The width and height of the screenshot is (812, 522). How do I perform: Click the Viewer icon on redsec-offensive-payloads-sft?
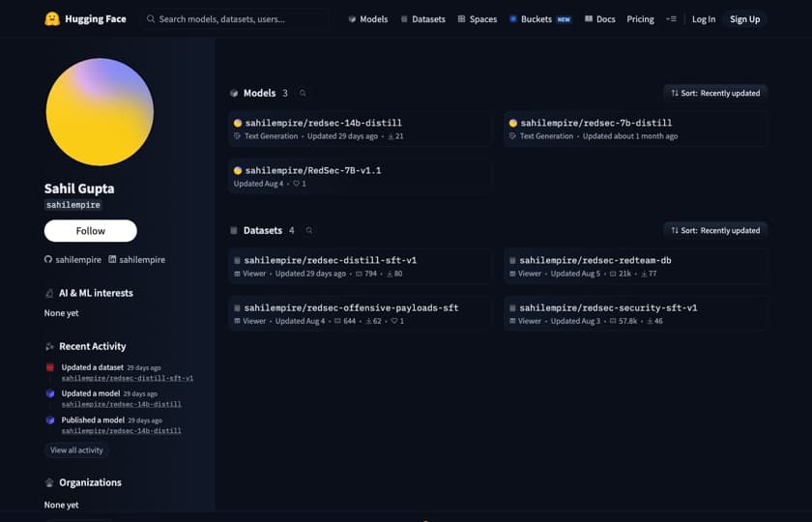click(x=237, y=321)
